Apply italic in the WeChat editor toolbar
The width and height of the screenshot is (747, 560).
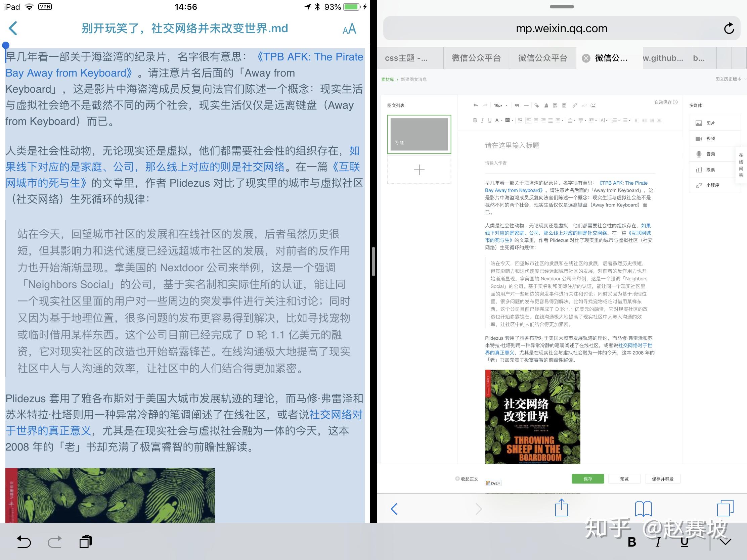click(x=483, y=121)
